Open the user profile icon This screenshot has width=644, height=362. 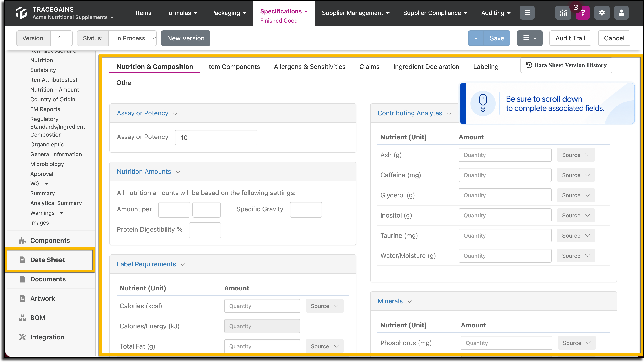click(x=621, y=13)
